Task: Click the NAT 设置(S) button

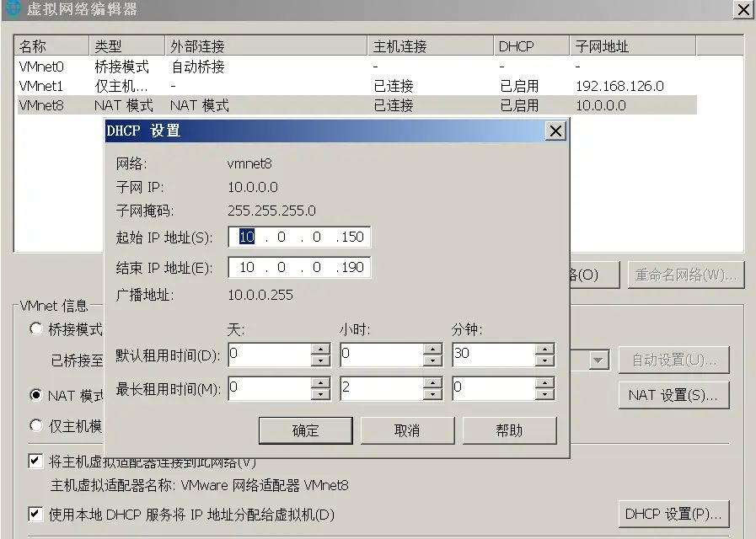Action: pos(673,394)
